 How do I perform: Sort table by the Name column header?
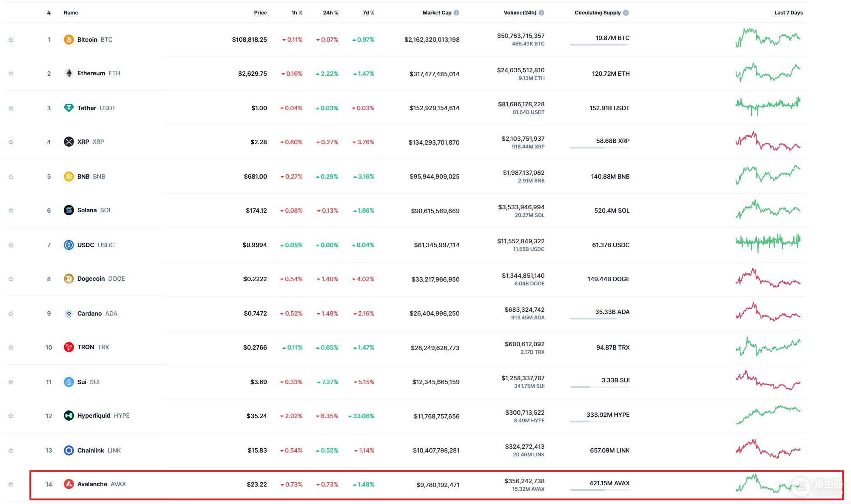coord(71,13)
